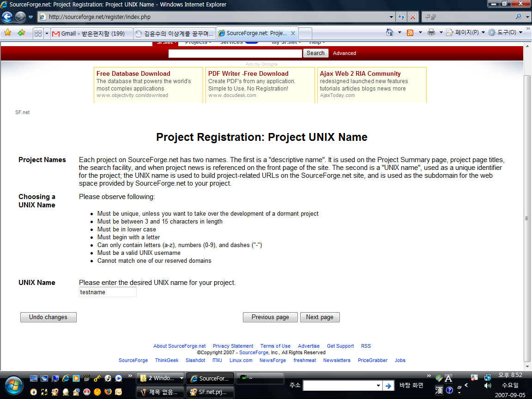Open the Slashdot footer link
This screenshot has height=399, width=532.
[195, 360]
